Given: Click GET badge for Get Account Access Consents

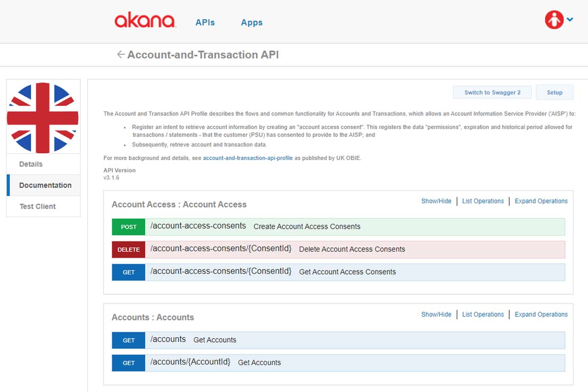Looking at the screenshot, I should 128,272.
